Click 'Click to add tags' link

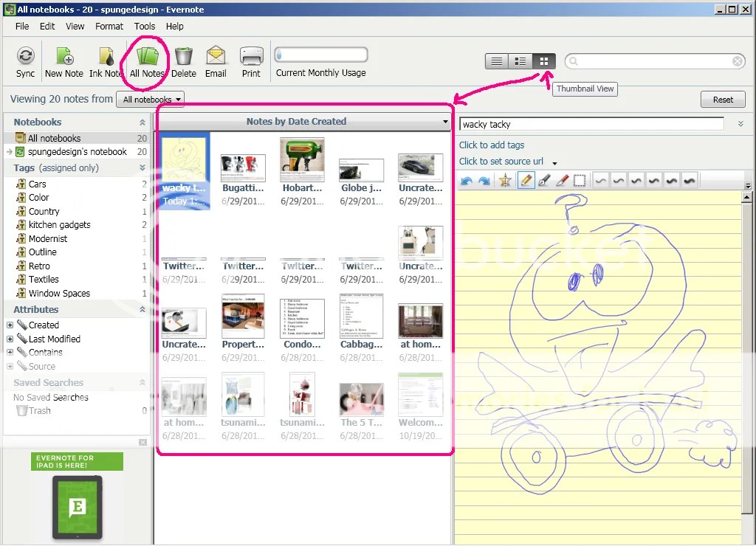491,145
